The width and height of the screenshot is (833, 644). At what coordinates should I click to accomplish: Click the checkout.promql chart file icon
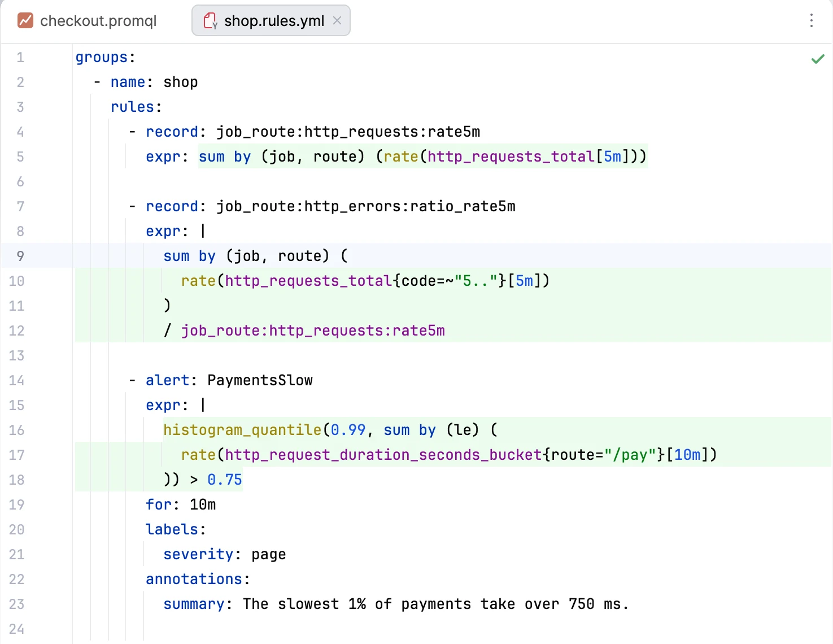pos(25,21)
